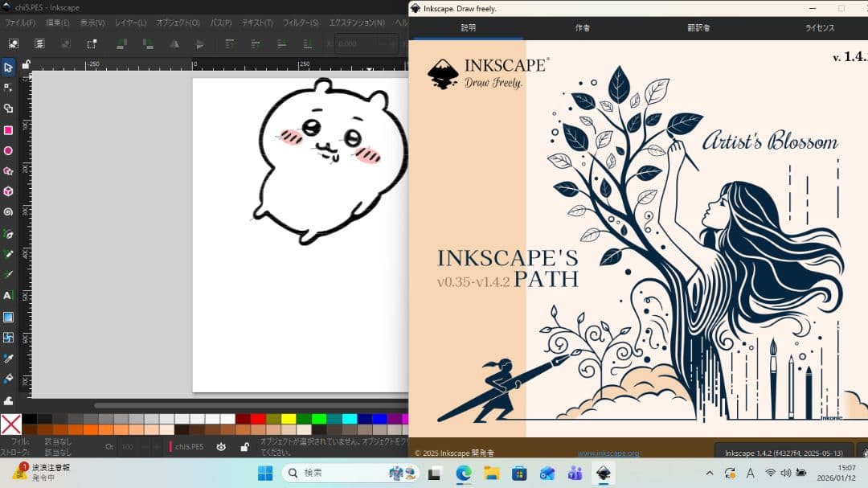868x488 pixels.
Task: Toggle the guide lock icon near rulers
Action: [26, 64]
